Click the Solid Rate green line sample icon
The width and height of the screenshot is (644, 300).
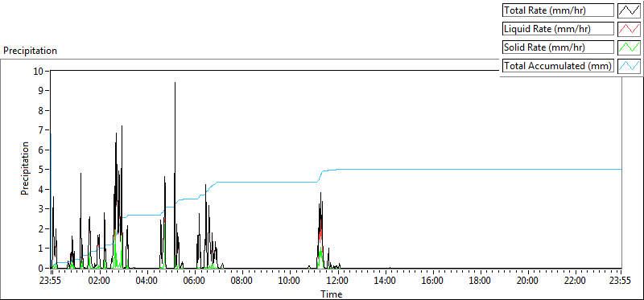click(x=629, y=47)
